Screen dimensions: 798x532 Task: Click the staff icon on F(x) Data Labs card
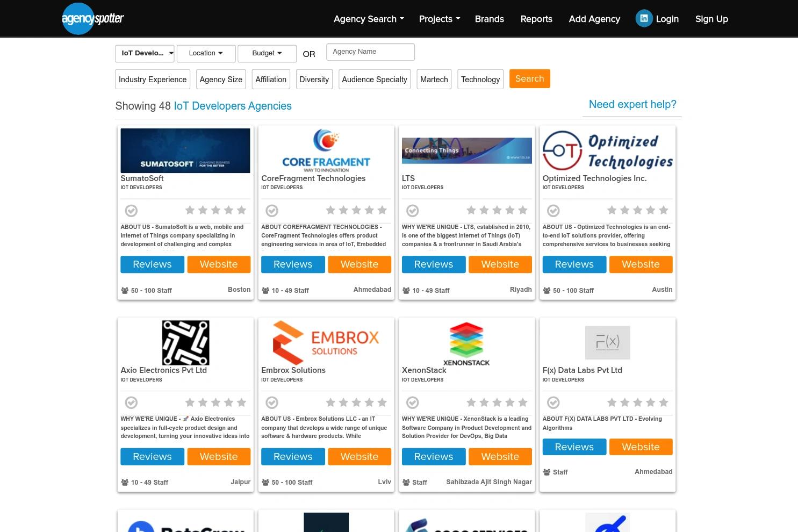click(x=547, y=472)
